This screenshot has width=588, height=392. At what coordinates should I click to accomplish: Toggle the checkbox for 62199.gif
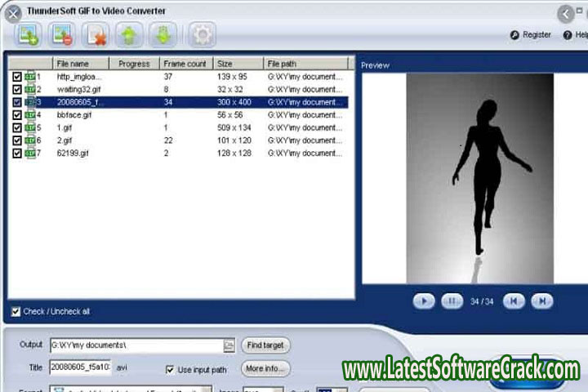(x=17, y=153)
